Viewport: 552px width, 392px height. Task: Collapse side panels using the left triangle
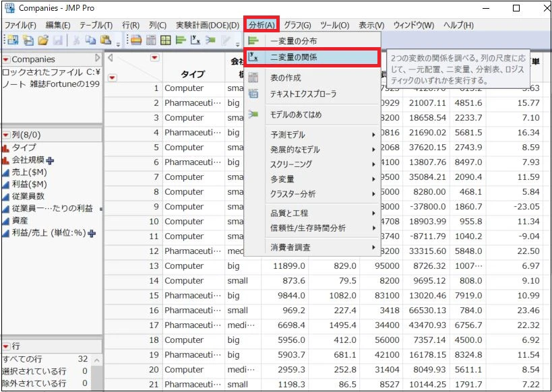click(110, 57)
